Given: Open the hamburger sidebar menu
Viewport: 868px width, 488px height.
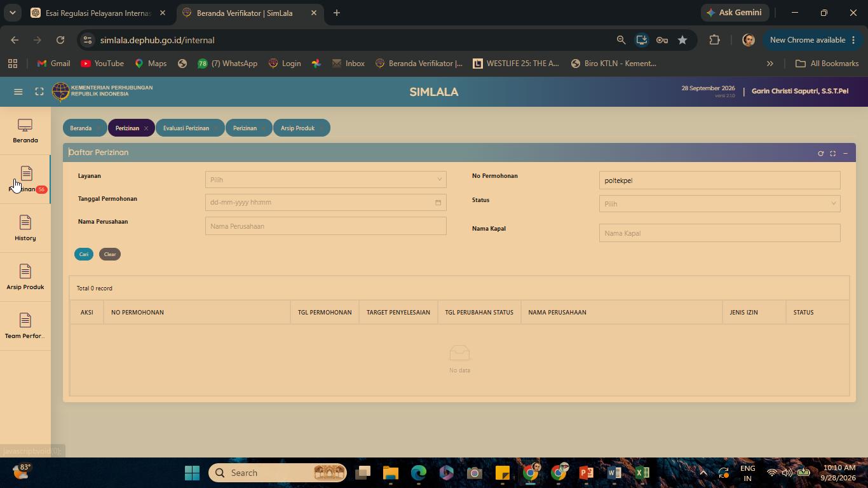Looking at the screenshot, I should pyautogui.click(x=18, y=91).
